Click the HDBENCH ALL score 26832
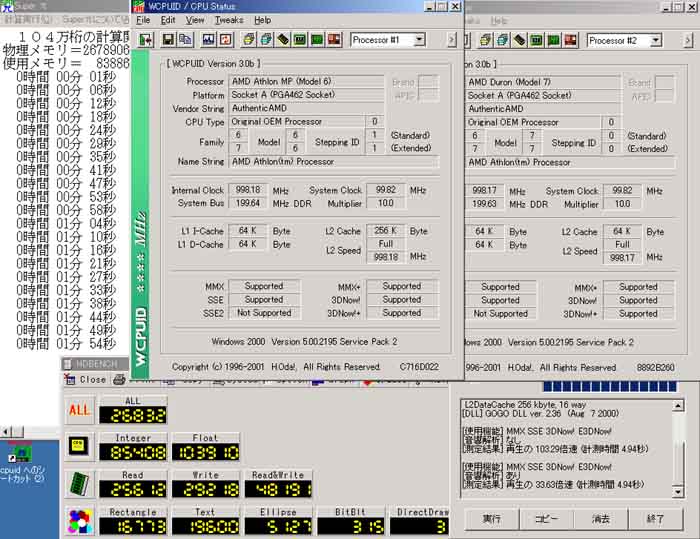 (133, 415)
